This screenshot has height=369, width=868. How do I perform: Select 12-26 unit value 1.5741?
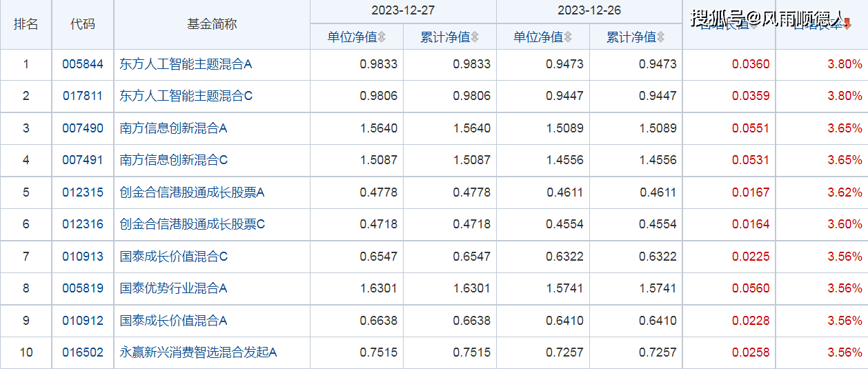[x=565, y=288]
